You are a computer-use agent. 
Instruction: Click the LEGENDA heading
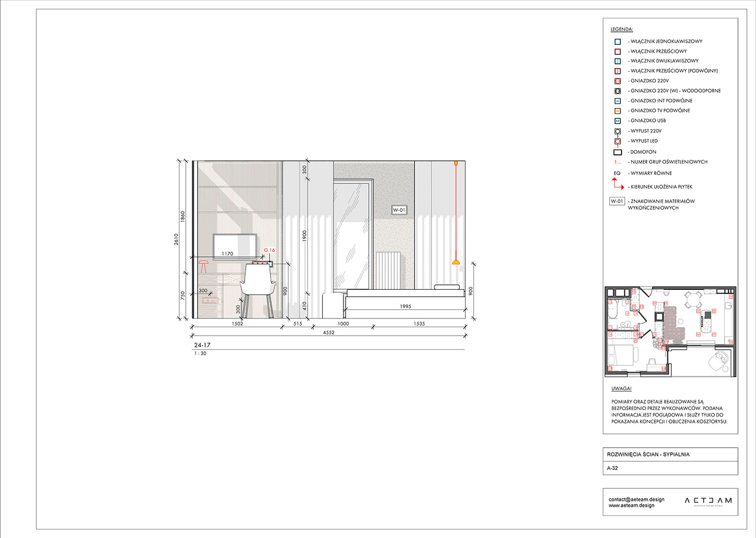(622, 29)
